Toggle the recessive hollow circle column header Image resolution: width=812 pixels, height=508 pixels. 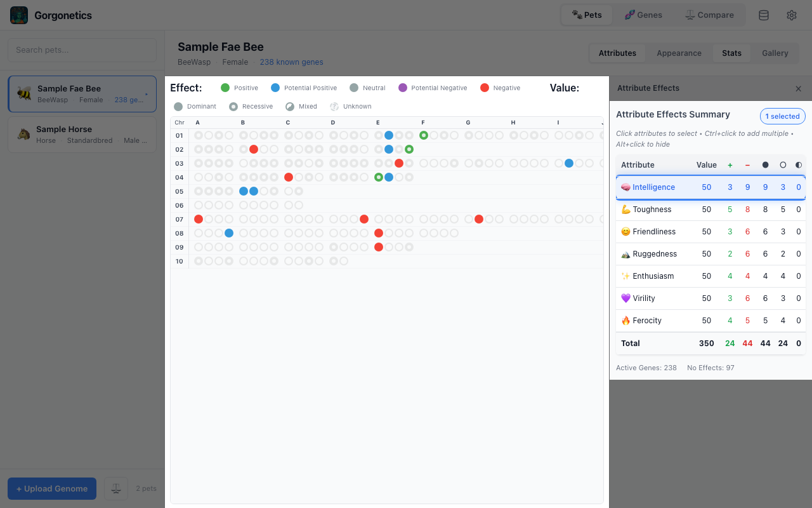(x=782, y=164)
